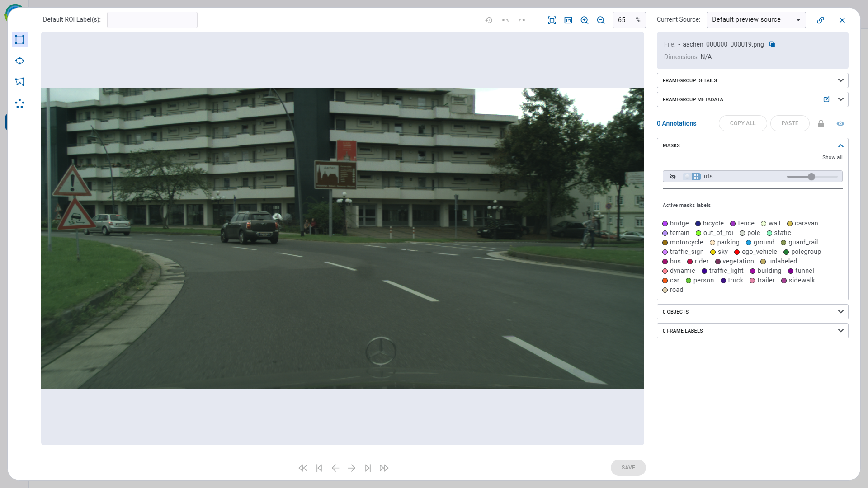The height and width of the screenshot is (488, 868).
Task: Click the redo button
Action: [x=522, y=20]
